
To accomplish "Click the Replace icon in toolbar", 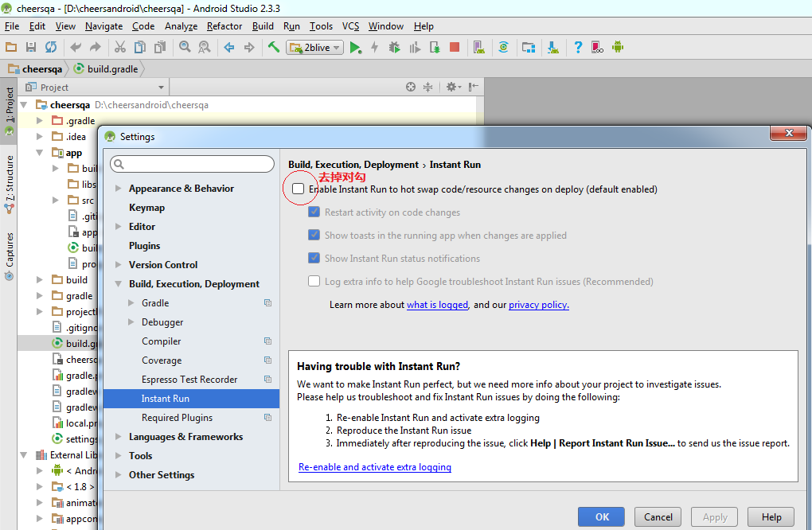I will [x=205, y=48].
